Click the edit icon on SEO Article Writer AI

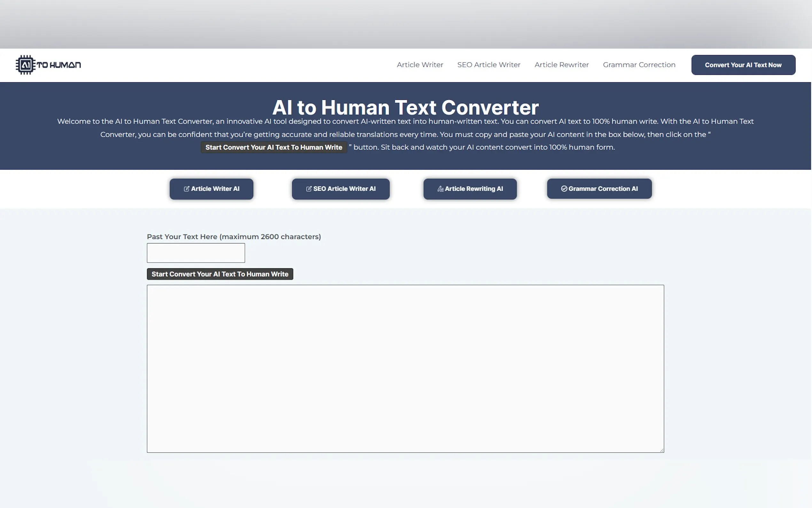tap(309, 189)
